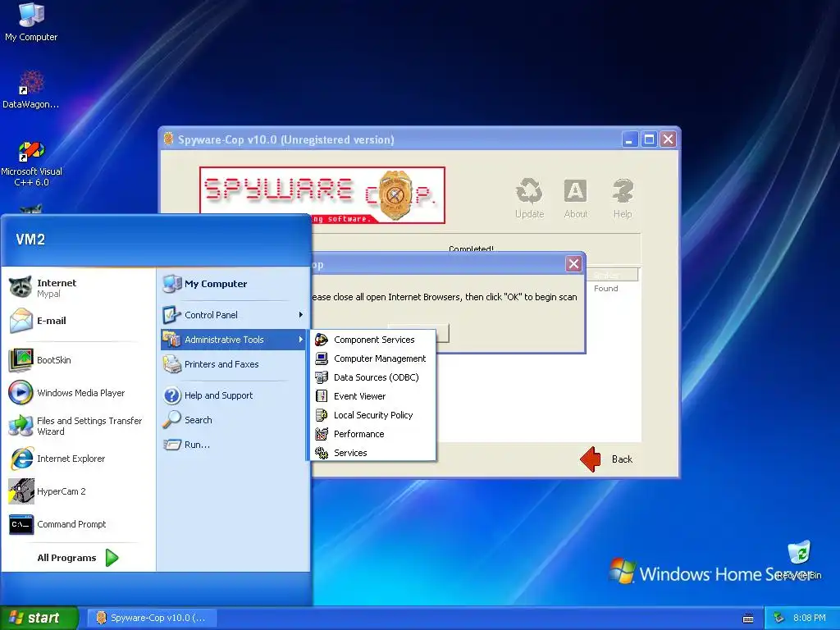Click the keyboard icon in taskbar
Image resolution: width=840 pixels, height=630 pixels.
tap(748, 619)
